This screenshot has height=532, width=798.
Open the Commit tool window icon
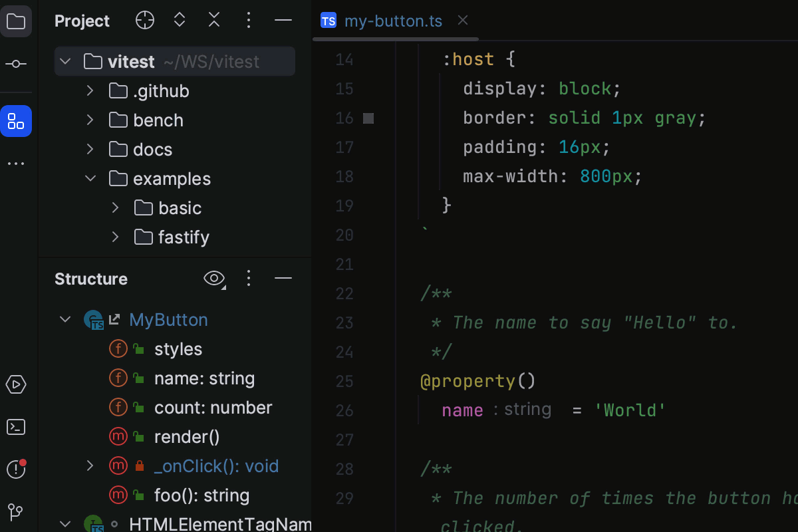pyautogui.click(x=16, y=64)
